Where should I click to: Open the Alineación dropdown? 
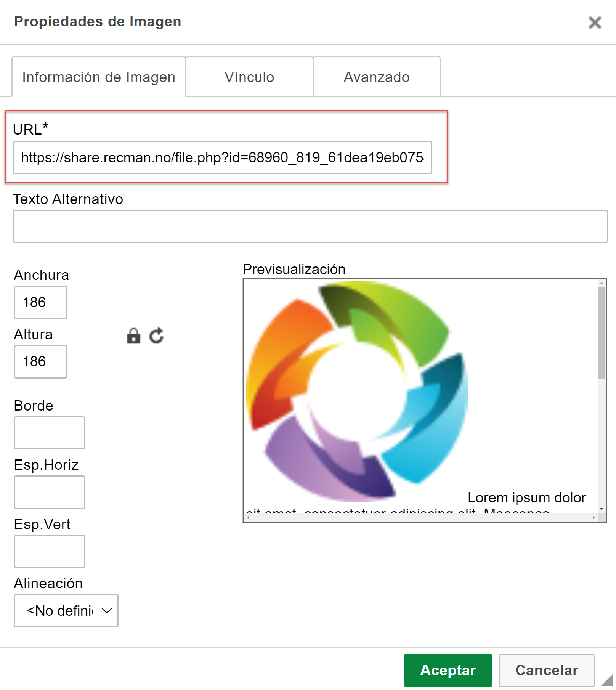[66, 611]
